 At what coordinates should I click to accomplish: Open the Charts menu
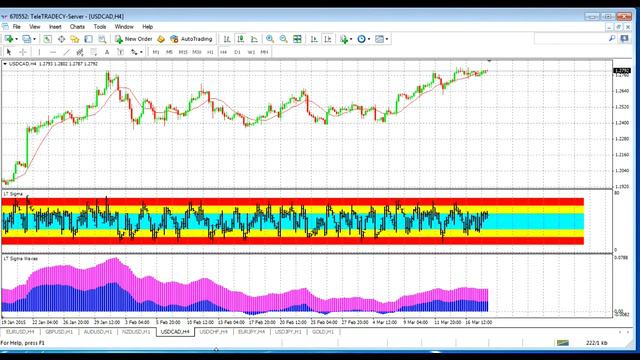point(77,27)
